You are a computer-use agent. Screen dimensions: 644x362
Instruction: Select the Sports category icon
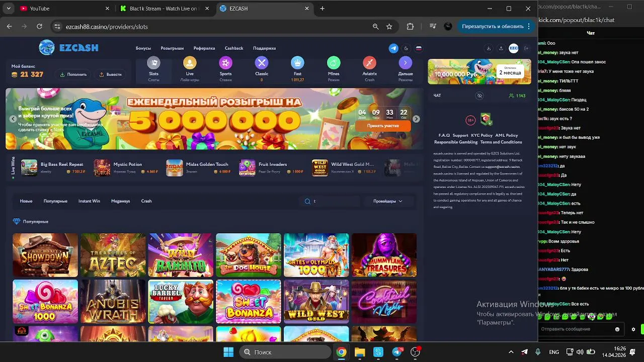225,63
